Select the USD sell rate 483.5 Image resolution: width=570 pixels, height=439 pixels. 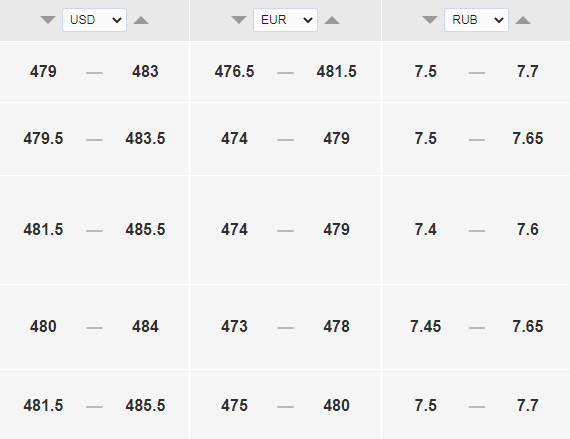145,138
